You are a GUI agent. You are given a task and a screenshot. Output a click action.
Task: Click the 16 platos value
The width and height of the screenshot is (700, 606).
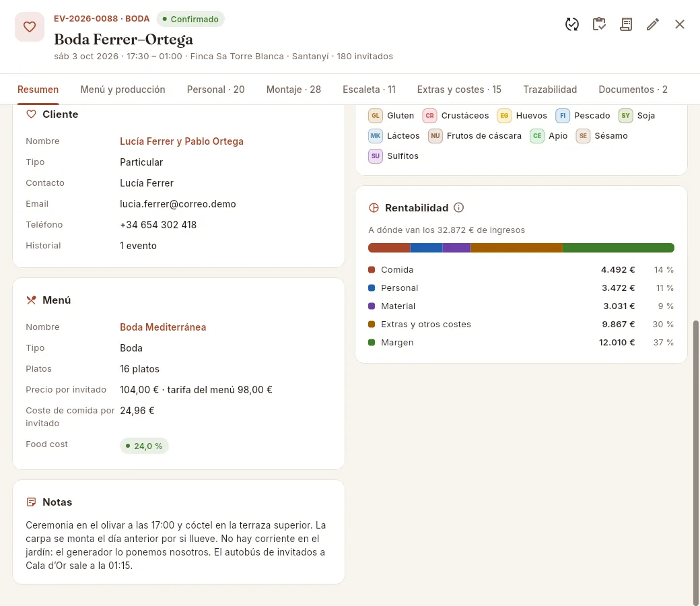(x=140, y=369)
